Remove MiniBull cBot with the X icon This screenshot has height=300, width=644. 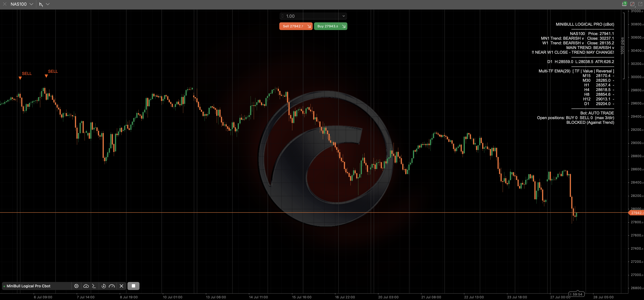tap(121, 286)
